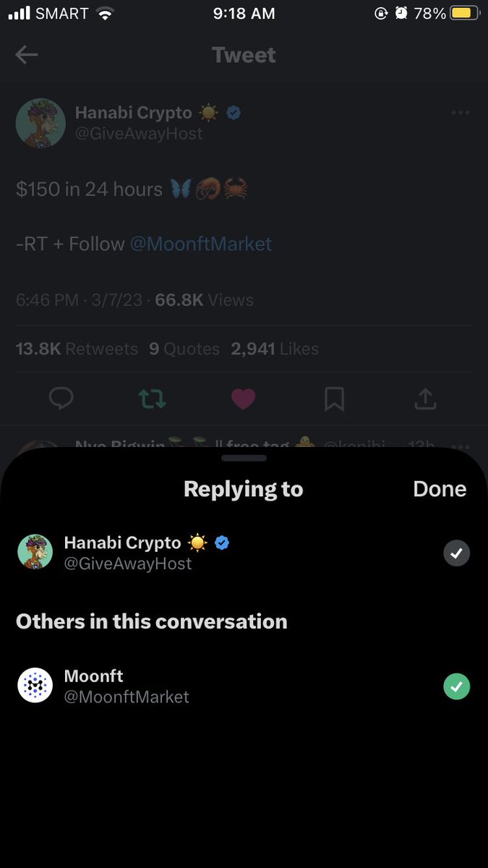
Task: Tap the green retweet icon
Action: coord(152,399)
